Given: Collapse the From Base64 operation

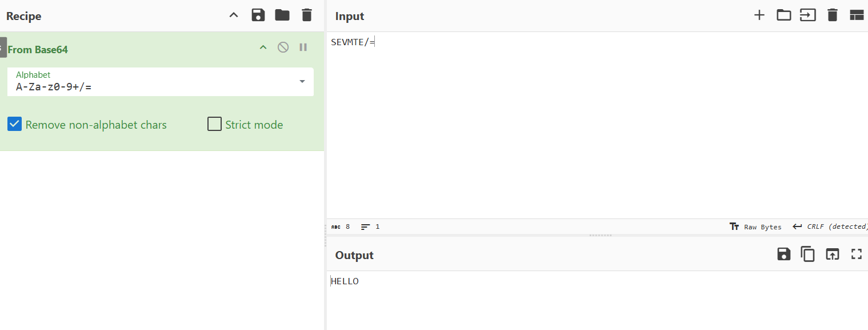Looking at the screenshot, I should 263,47.
